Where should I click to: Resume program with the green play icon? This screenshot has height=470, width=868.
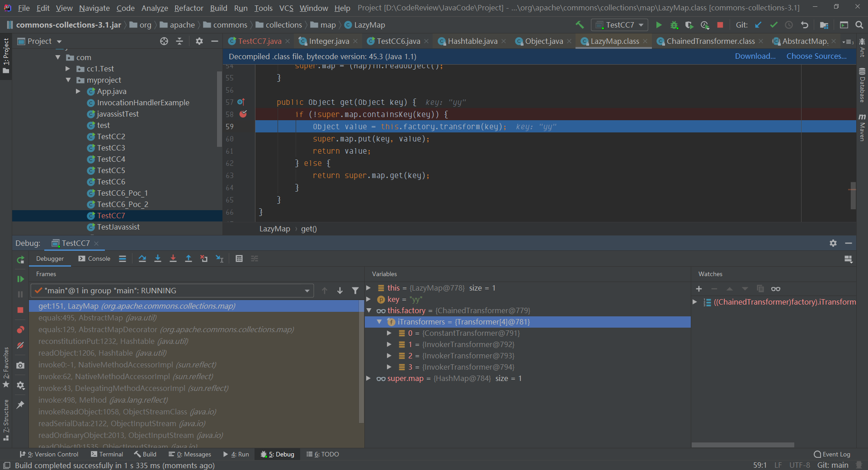click(x=20, y=279)
